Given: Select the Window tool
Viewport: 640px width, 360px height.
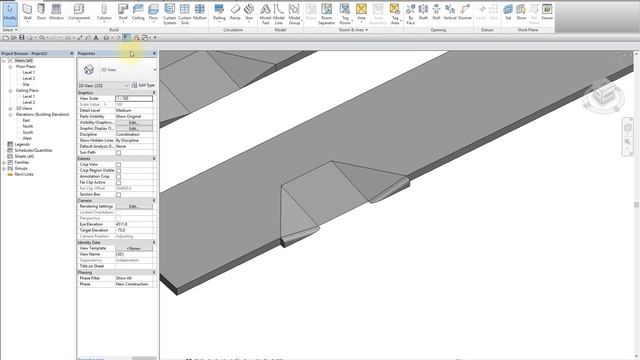Looking at the screenshot, I should [56, 12].
